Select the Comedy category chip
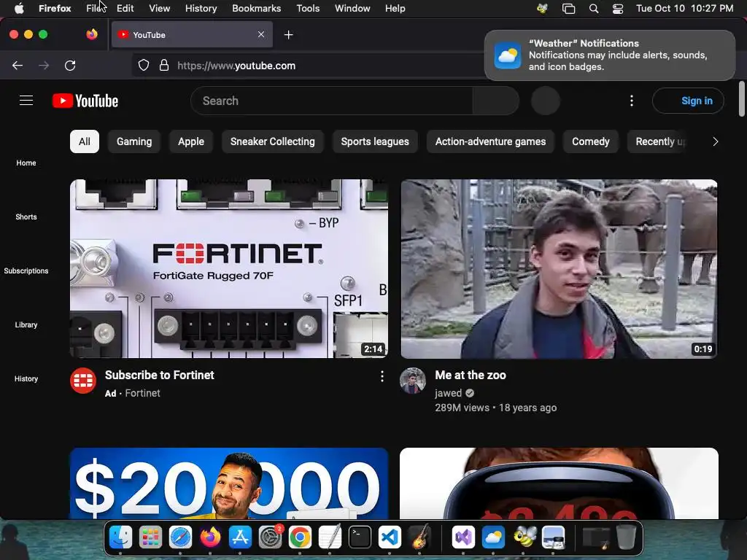This screenshot has height=560, width=747. [591, 141]
